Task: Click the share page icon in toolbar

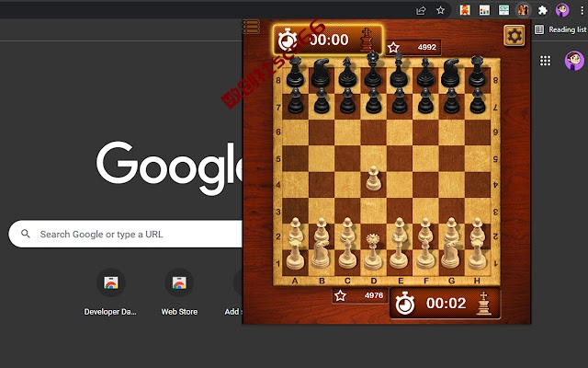Action: tap(421, 10)
